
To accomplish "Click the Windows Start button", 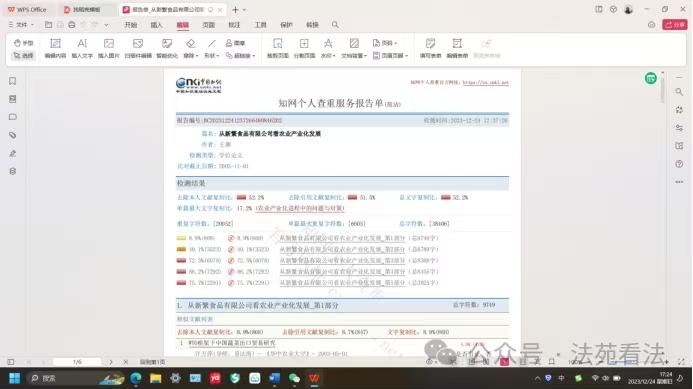I will (x=14, y=378).
